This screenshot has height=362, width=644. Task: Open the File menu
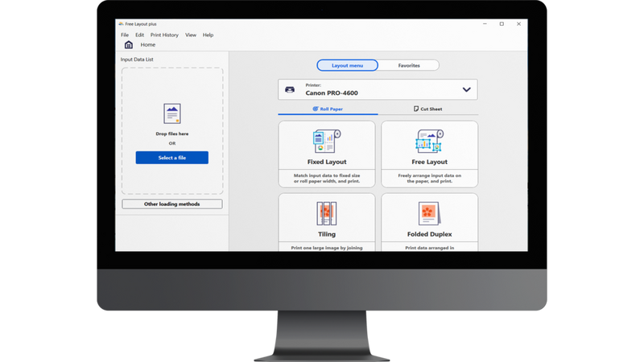point(125,35)
